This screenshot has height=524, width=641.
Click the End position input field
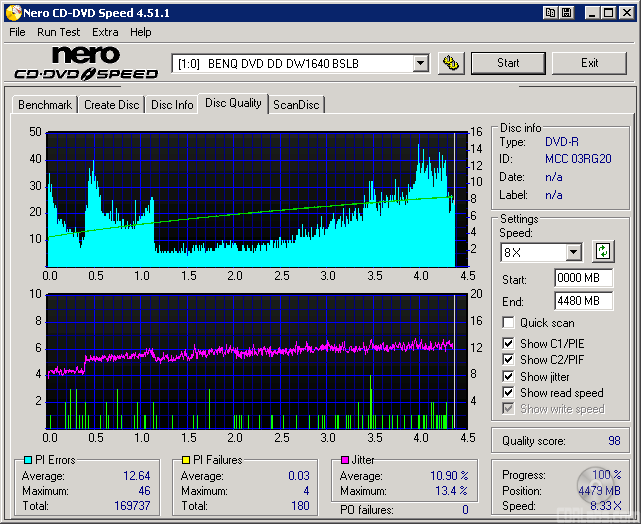(x=582, y=300)
